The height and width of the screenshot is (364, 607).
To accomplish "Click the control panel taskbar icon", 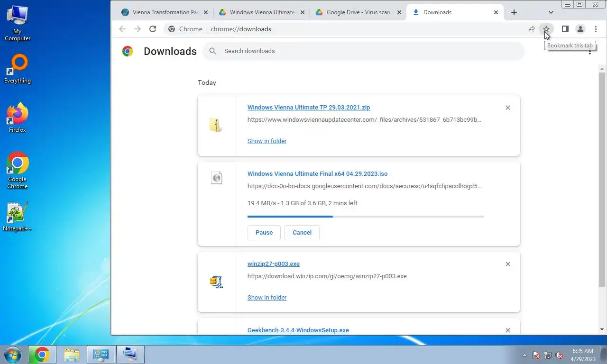I will click(x=101, y=355).
